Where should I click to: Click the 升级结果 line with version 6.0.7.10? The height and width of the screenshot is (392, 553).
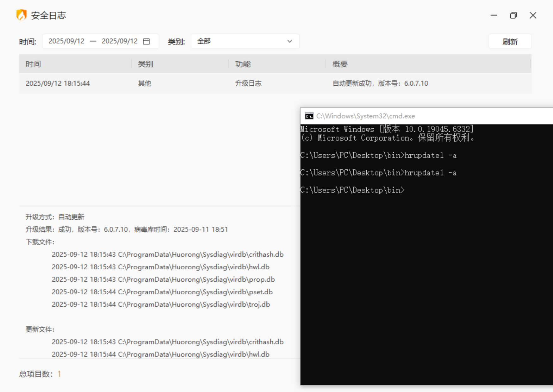pyautogui.click(x=127, y=230)
